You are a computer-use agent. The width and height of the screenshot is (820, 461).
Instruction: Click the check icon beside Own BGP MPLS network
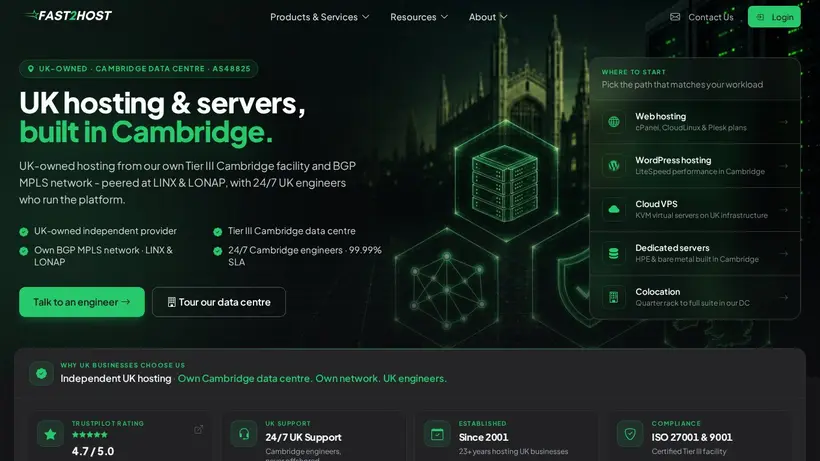pos(24,251)
